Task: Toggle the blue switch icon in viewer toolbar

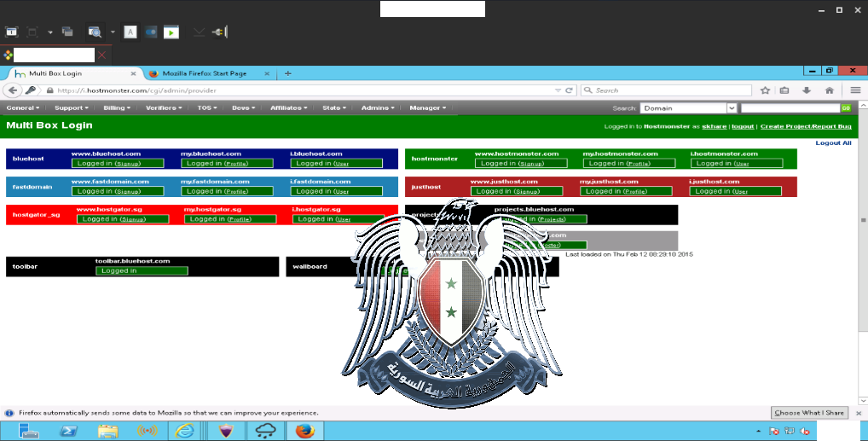Action: 151,32
